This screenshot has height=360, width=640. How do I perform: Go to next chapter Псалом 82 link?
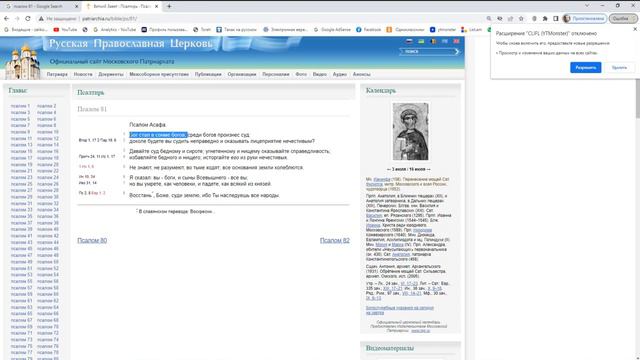[335, 240]
